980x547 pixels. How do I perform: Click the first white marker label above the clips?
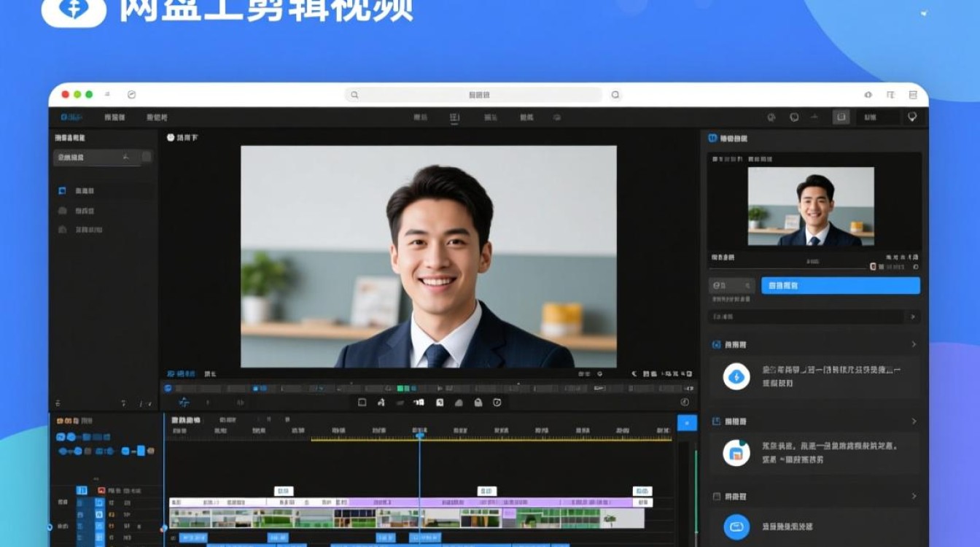pyautogui.click(x=284, y=491)
